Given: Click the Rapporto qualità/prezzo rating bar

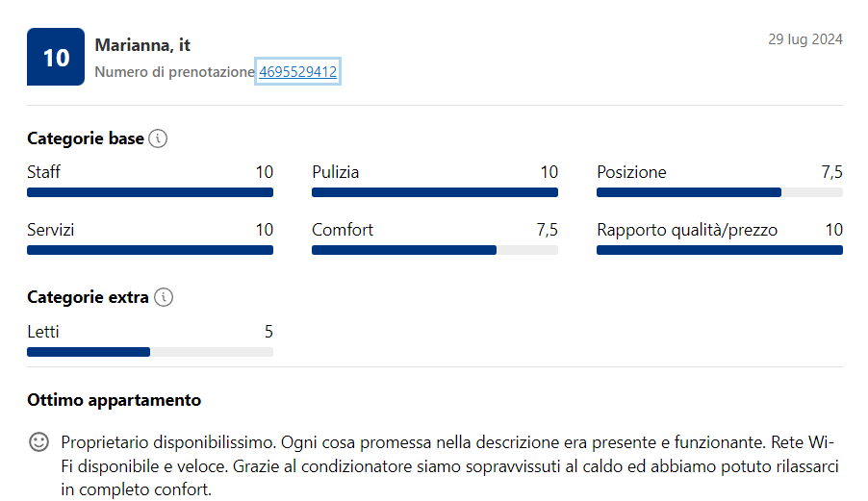Looking at the screenshot, I should [720, 250].
